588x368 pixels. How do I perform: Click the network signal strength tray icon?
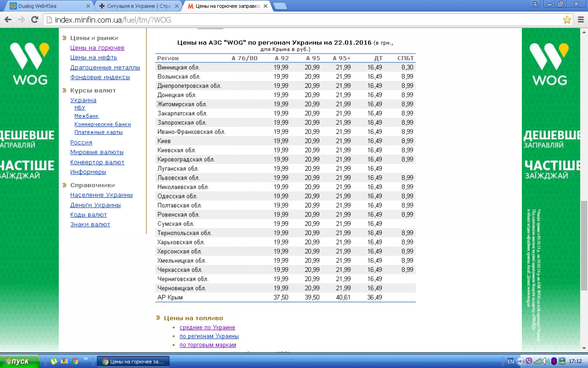(538, 362)
